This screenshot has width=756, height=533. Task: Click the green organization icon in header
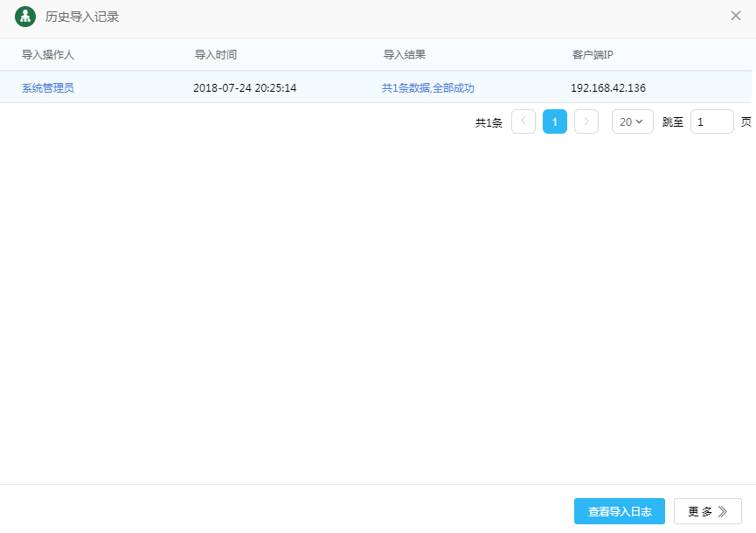tap(25, 17)
